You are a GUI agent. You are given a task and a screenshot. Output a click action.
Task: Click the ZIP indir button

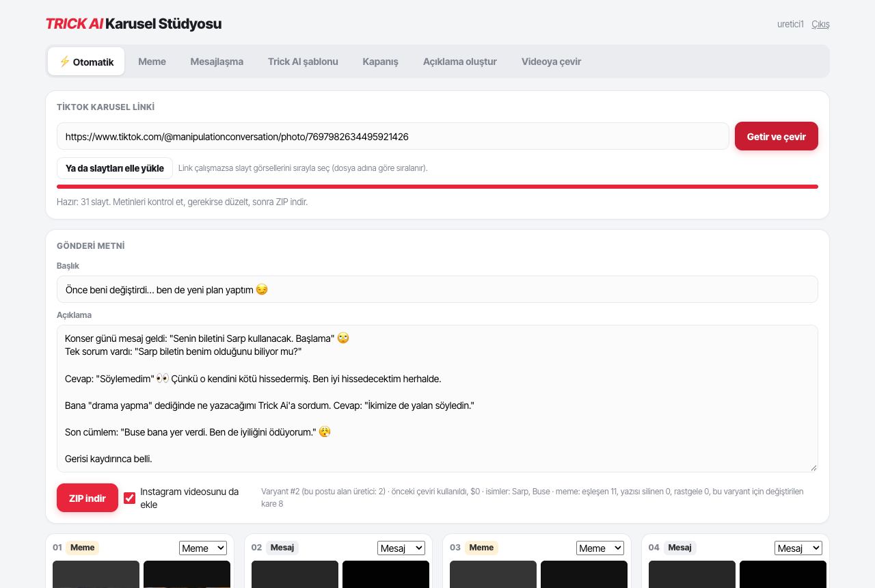(87, 498)
